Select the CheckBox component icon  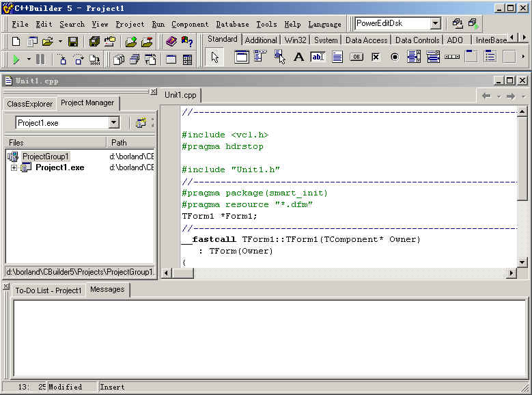click(x=376, y=57)
